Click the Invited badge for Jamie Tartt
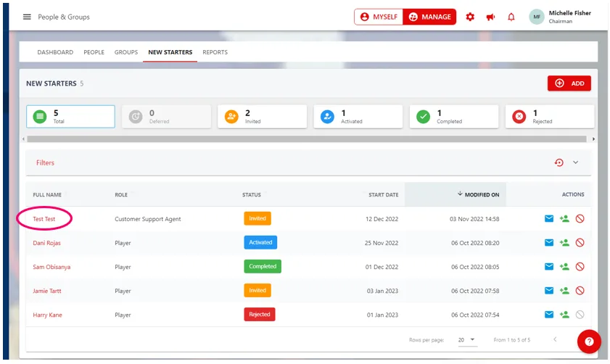 tap(257, 291)
